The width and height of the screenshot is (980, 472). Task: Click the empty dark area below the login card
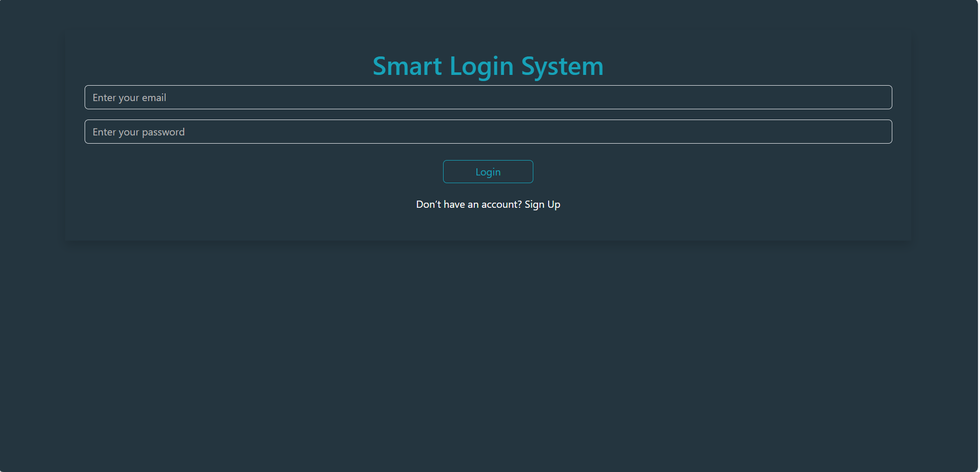pos(488,354)
